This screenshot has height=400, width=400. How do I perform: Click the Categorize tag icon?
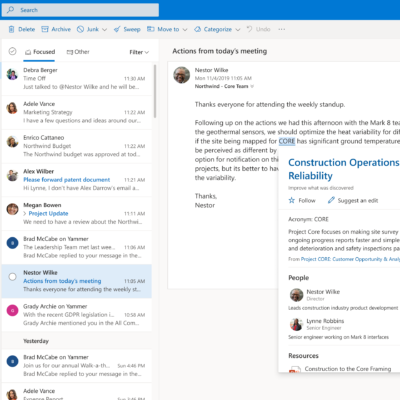click(197, 29)
